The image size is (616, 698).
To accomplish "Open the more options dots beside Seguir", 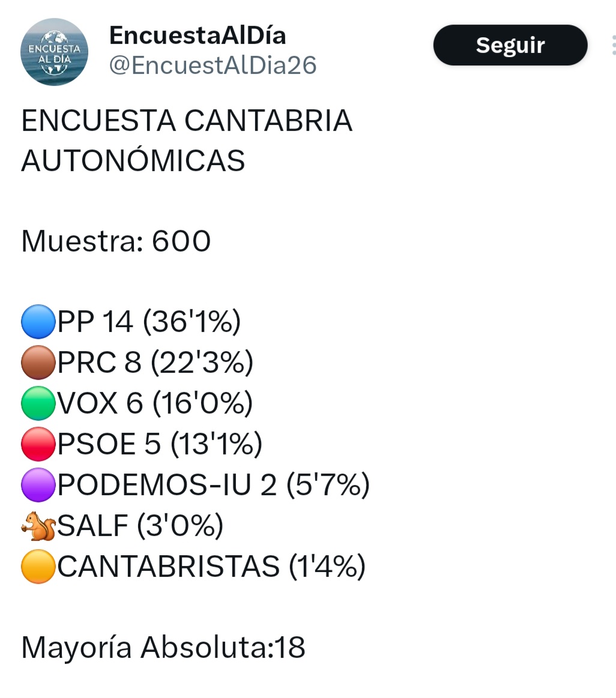I will tap(612, 45).
